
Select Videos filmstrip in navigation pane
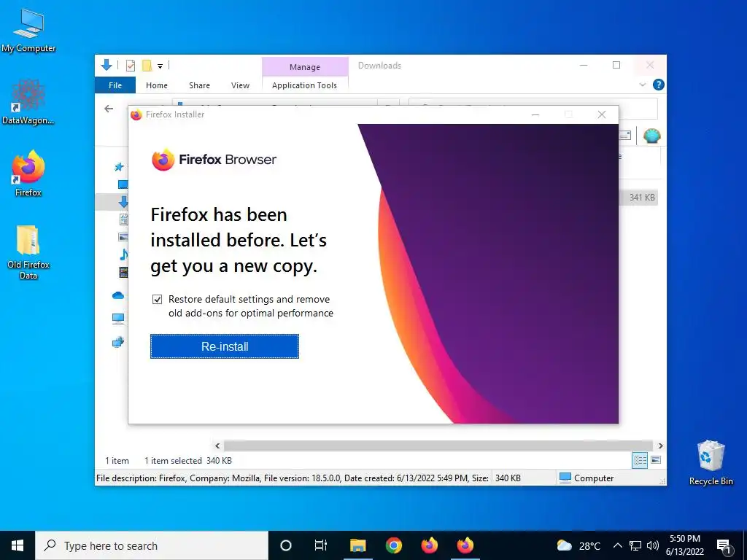(x=123, y=272)
